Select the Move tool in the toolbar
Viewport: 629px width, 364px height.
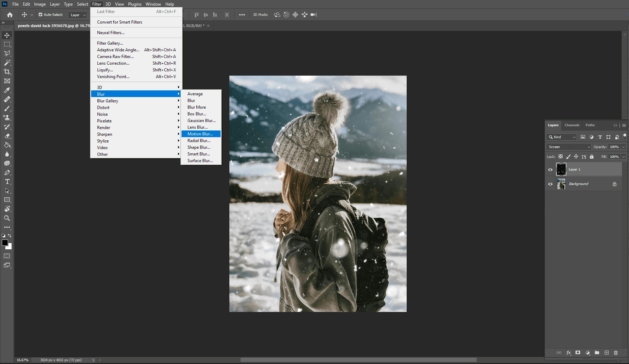tap(7, 35)
